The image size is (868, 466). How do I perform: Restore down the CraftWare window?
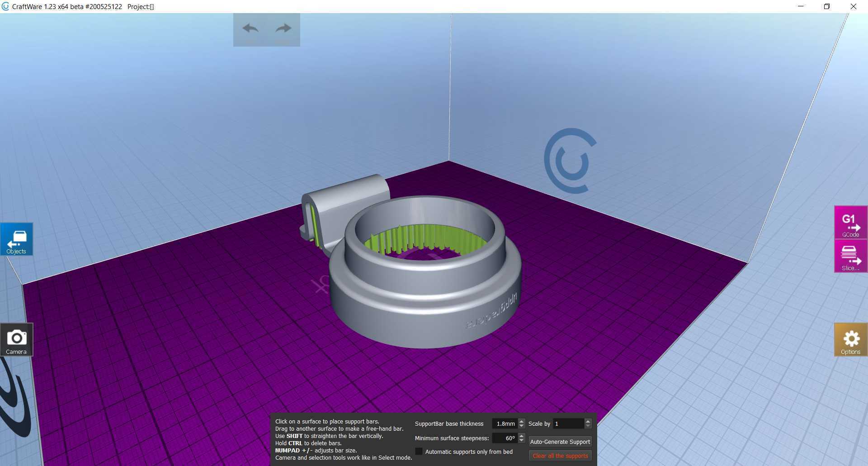pos(827,6)
